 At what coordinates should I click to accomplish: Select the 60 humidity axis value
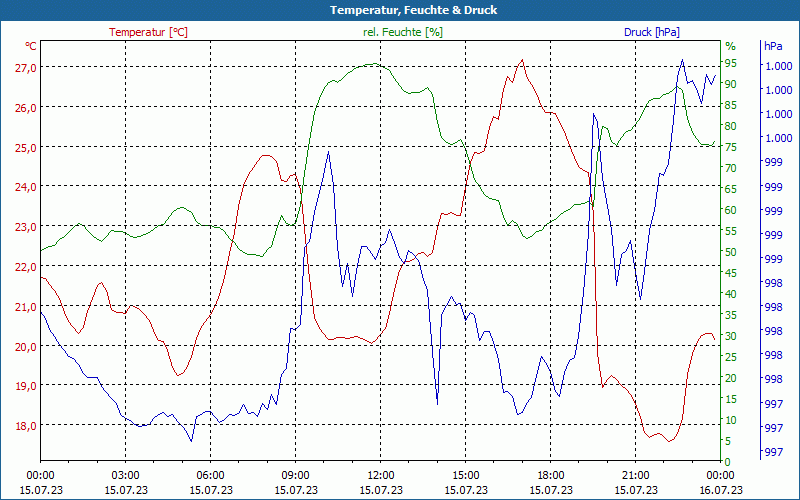coord(731,210)
